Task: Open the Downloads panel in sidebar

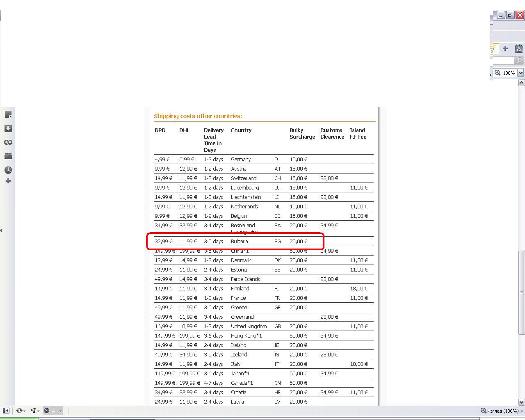Action: pyautogui.click(x=8, y=128)
